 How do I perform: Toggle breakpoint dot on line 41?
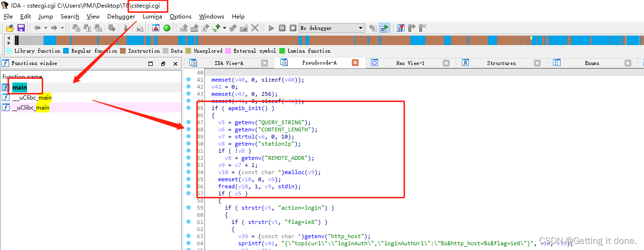(188, 80)
